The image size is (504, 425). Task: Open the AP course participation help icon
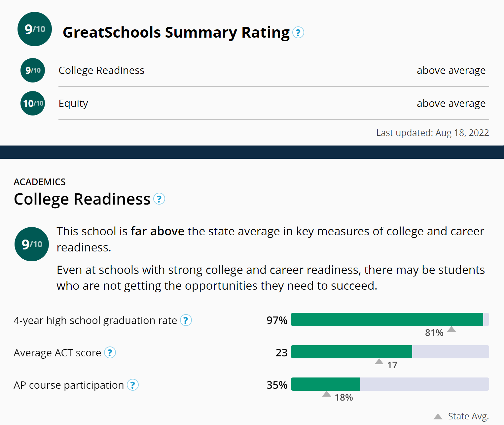133,385
